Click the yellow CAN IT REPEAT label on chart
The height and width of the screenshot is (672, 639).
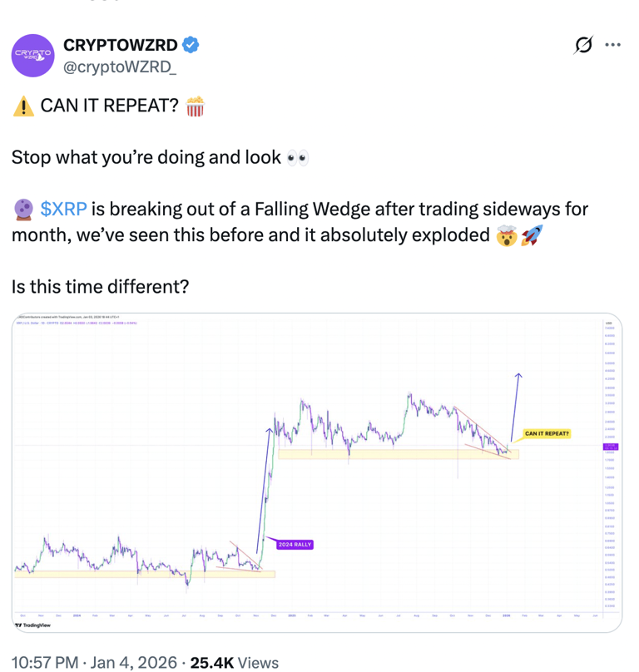(x=546, y=433)
